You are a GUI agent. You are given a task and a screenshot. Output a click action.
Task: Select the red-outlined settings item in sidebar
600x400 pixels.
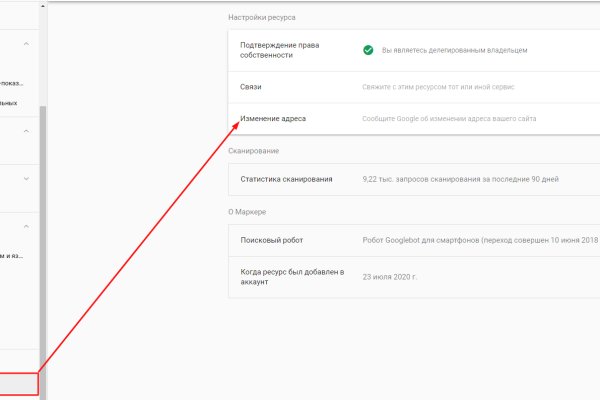[18, 384]
